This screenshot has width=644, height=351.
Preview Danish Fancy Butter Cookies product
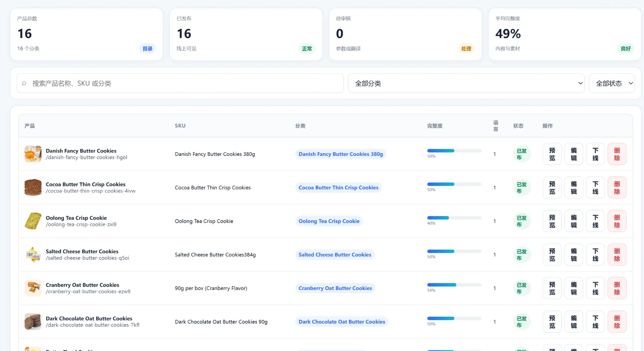[552, 154]
